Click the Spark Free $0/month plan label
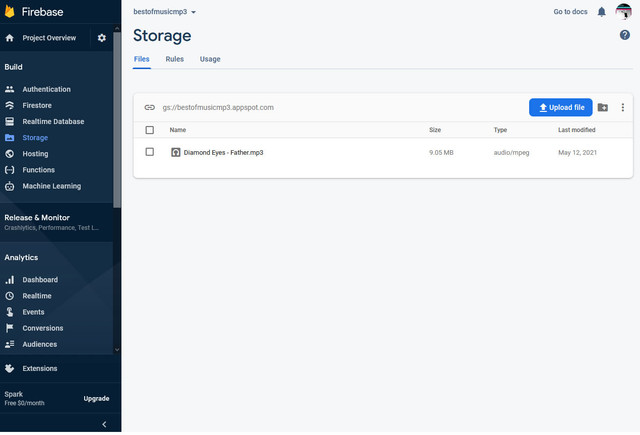The height and width of the screenshot is (435, 640). click(x=24, y=398)
